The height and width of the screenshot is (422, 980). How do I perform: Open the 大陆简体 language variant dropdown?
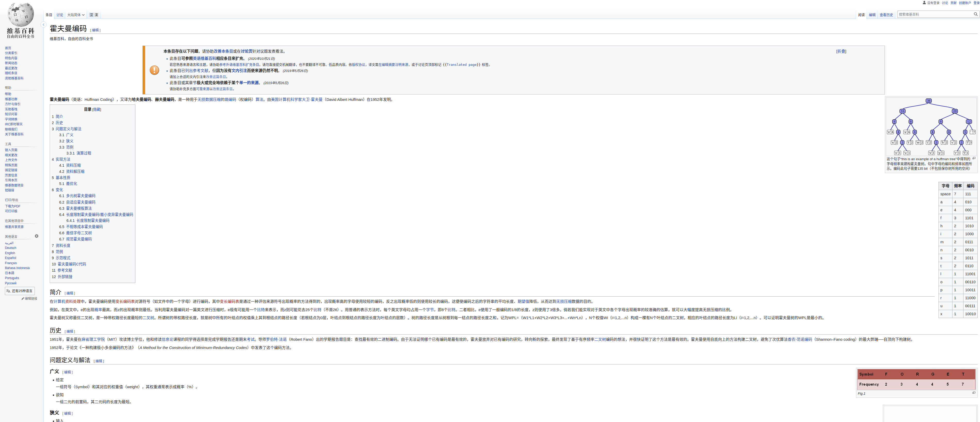76,15
